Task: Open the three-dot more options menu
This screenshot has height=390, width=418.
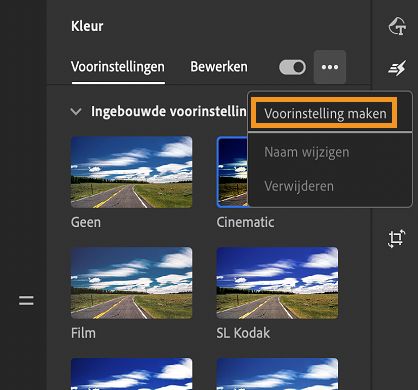Action: (330, 67)
